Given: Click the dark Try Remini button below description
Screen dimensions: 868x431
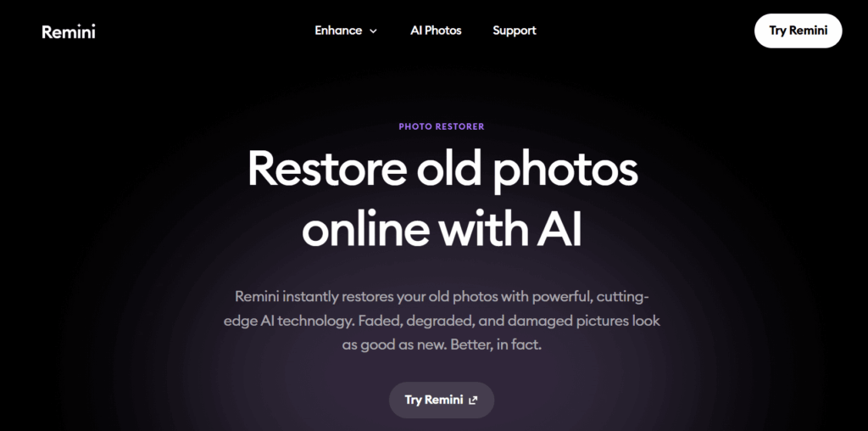Looking at the screenshot, I should click(441, 400).
